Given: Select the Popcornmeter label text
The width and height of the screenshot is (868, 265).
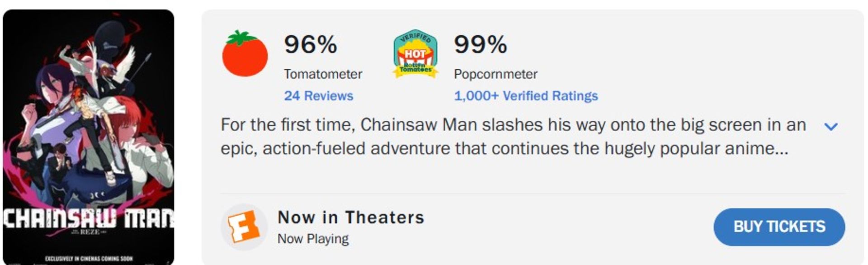Looking at the screenshot, I should coord(495,74).
